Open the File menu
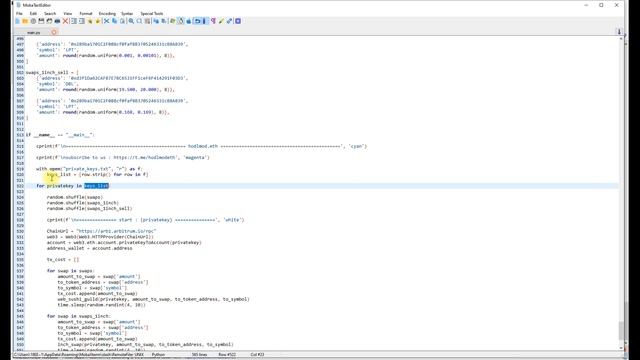The height and width of the screenshot is (360, 640). coord(19,13)
